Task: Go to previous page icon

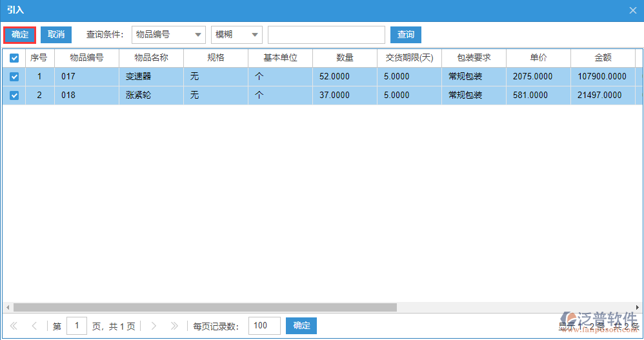Action: 34,326
